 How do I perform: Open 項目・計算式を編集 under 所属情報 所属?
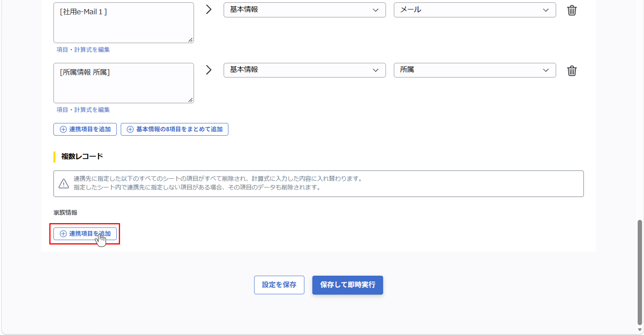(x=83, y=110)
